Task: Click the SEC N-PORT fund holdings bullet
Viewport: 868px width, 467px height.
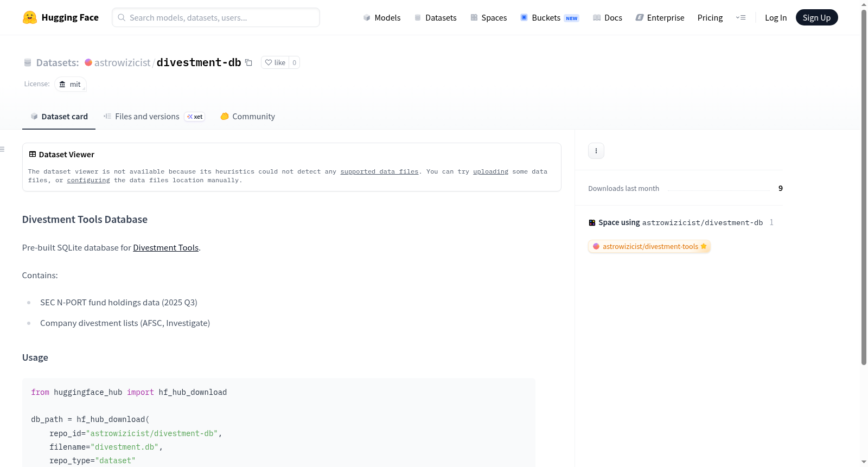Action: coord(119,302)
